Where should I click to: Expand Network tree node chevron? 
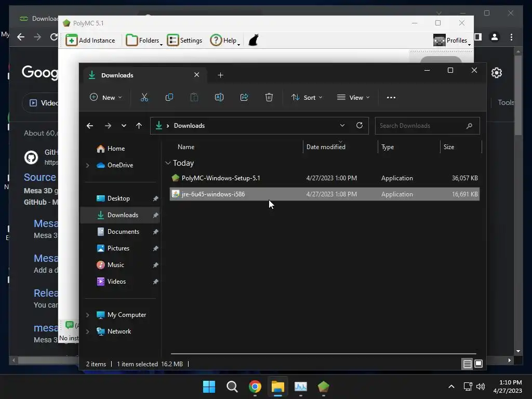click(87, 331)
